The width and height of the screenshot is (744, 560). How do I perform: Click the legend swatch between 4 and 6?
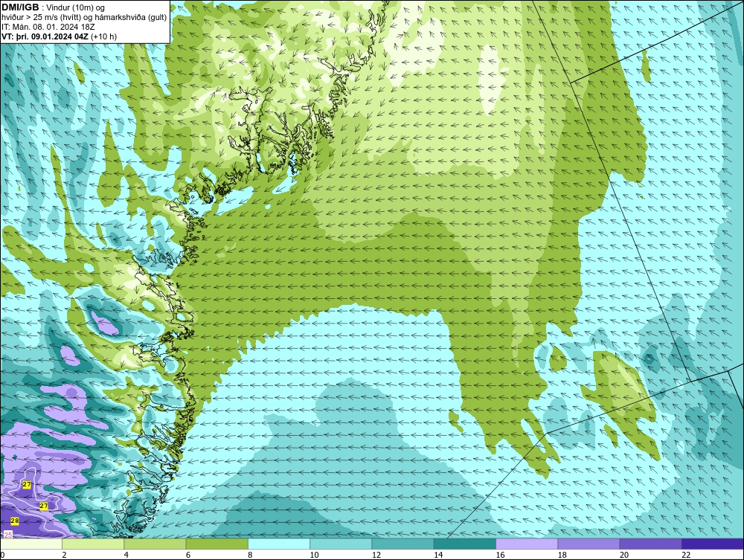point(155,544)
